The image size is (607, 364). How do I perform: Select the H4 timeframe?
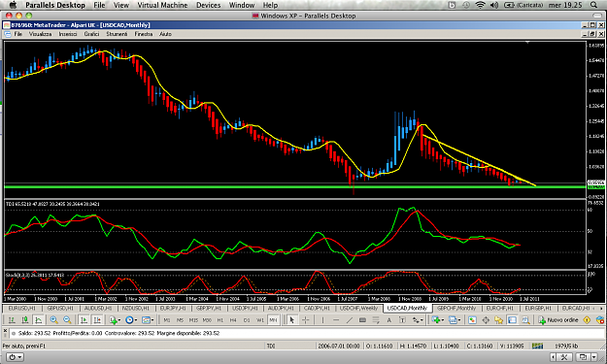coord(233,320)
